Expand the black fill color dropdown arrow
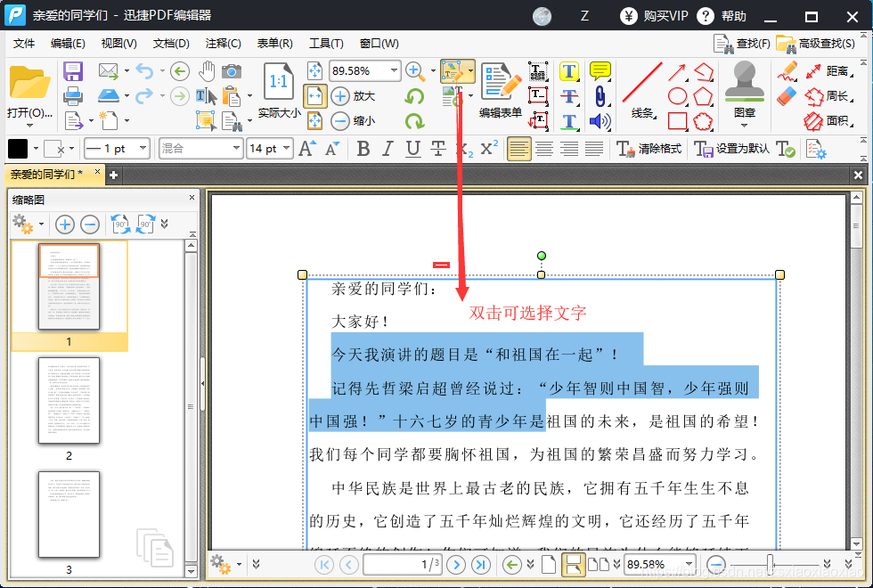Image resolution: width=873 pixels, height=588 pixels. (x=36, y=149)
